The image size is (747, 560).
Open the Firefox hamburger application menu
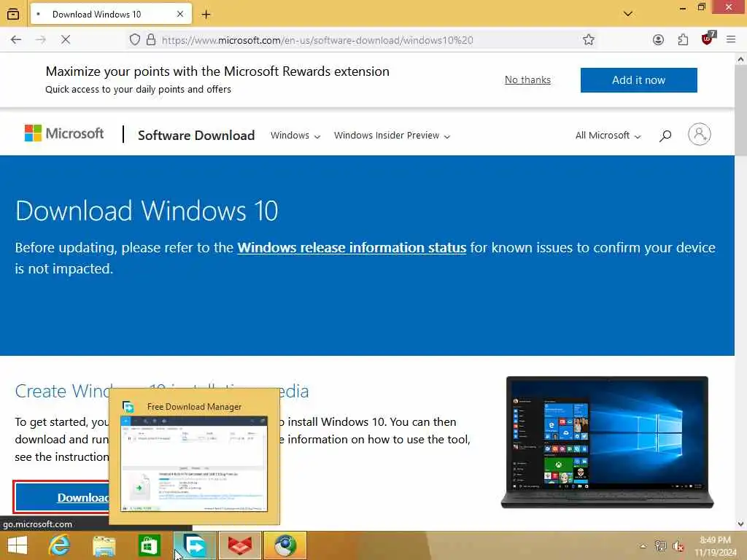[x=731, y=40]
